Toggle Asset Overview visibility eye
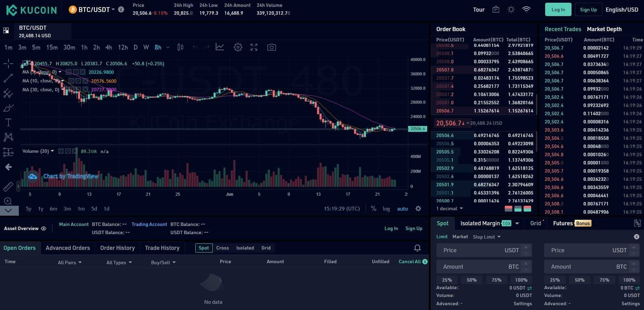 [44, 228]
